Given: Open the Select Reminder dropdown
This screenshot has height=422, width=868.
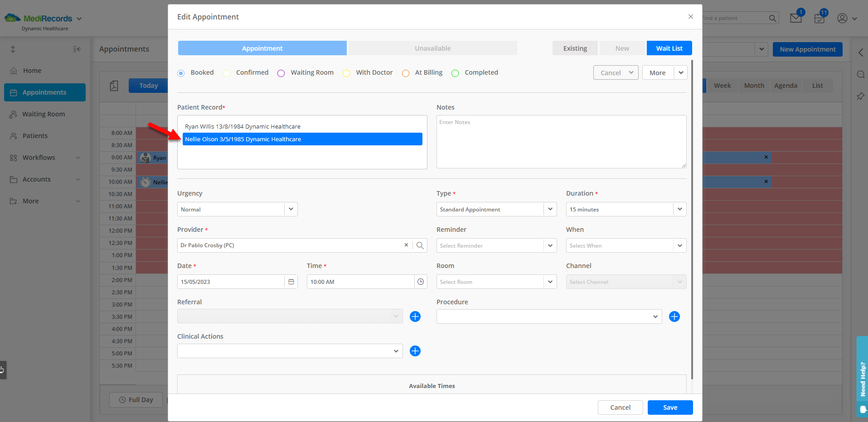Looking at the screenshot, I should pos(496,245).
